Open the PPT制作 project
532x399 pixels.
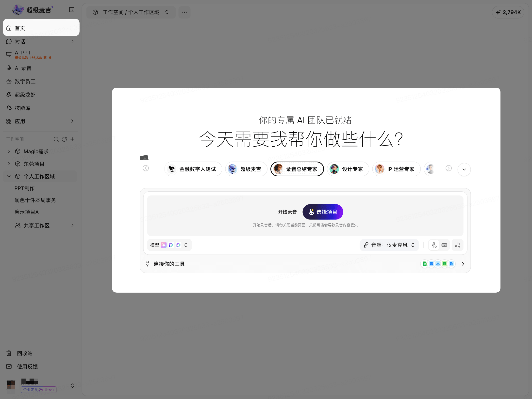[24, 188]
